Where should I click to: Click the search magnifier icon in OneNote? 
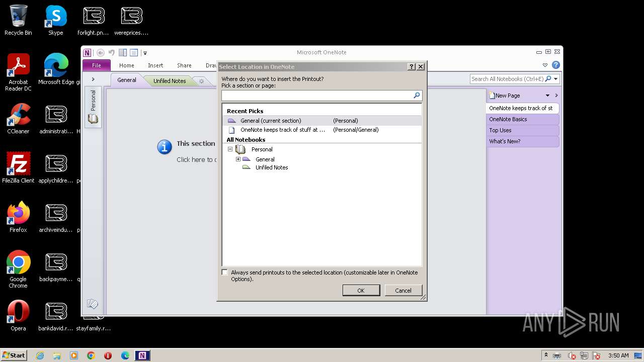pos(548,79)
